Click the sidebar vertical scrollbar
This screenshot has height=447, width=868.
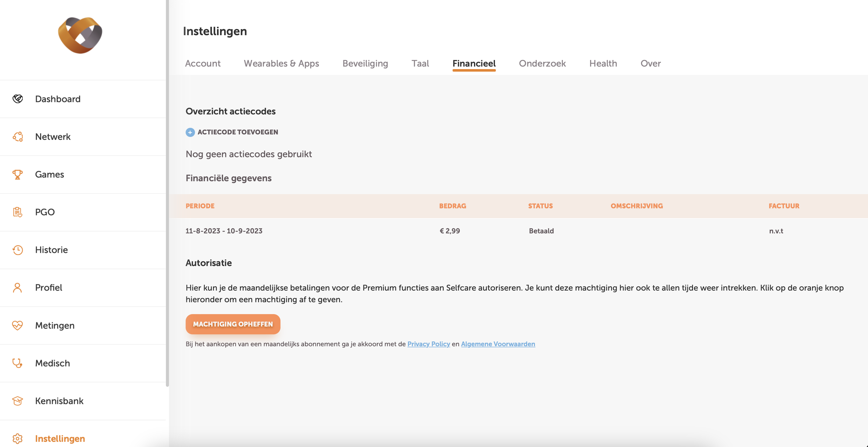tap(167, 192)
